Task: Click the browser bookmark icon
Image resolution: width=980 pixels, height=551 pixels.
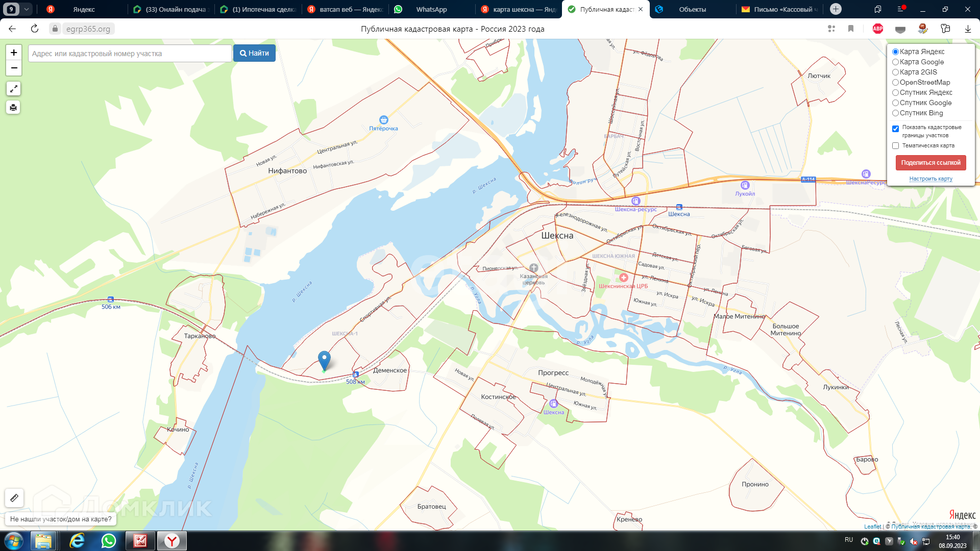Action: pyautogui.click(x=851, y=29)
